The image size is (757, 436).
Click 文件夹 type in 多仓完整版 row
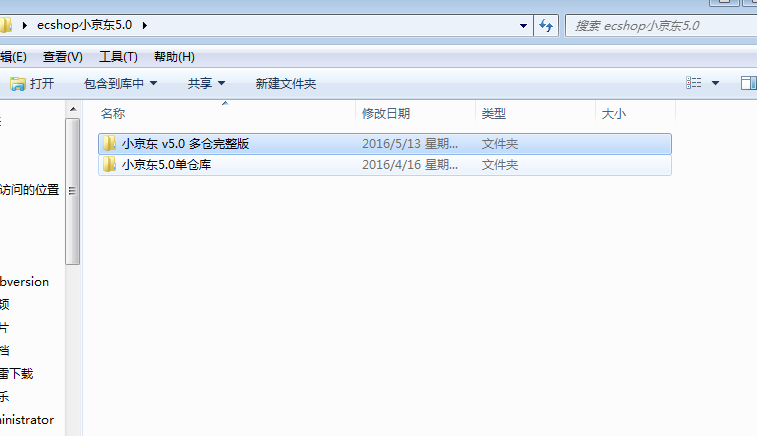point(500,144)
